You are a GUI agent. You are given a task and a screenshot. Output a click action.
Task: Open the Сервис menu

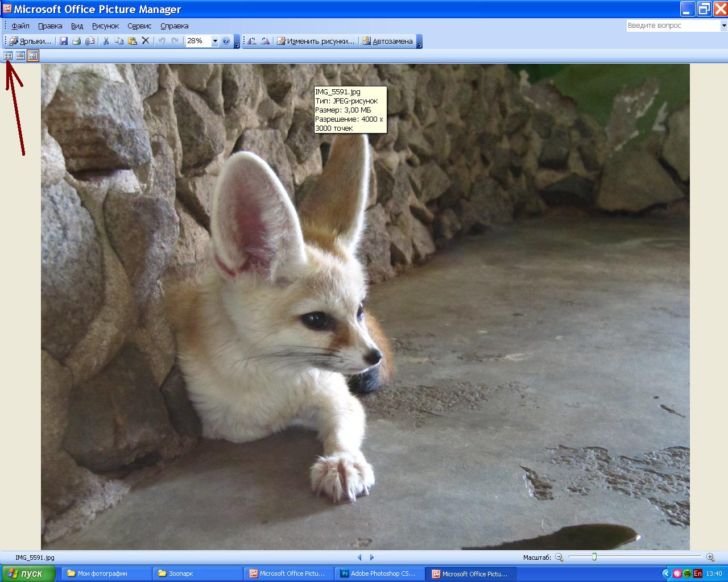pos(139,26)
